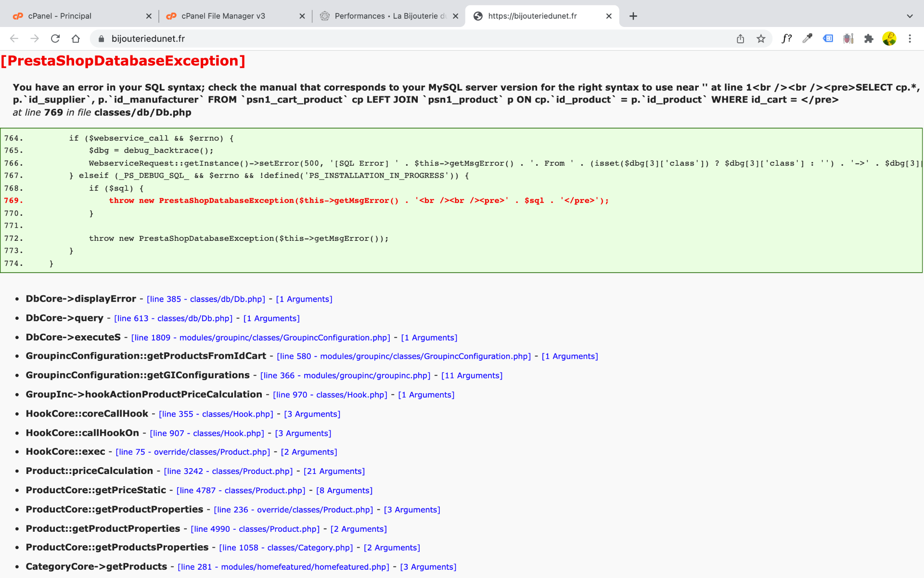
Task: Open line 907 classes/Hook.php link
Action: point(207,433)
